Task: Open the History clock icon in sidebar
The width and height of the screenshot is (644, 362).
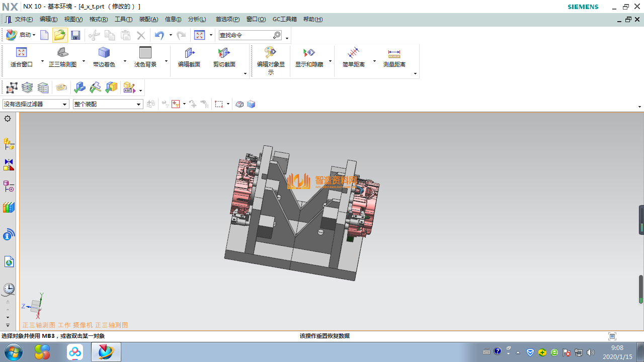Action: (9, 289)
